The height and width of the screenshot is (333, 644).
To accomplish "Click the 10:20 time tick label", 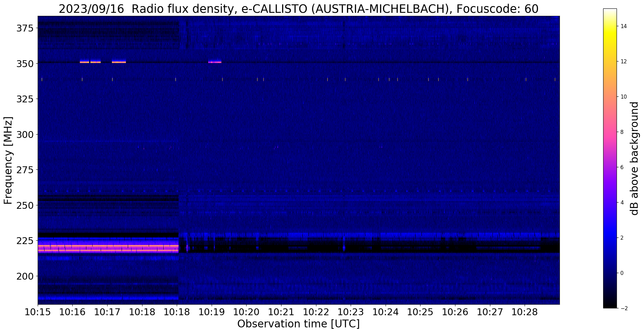I will pyautogui.click(x=247, y=312).
